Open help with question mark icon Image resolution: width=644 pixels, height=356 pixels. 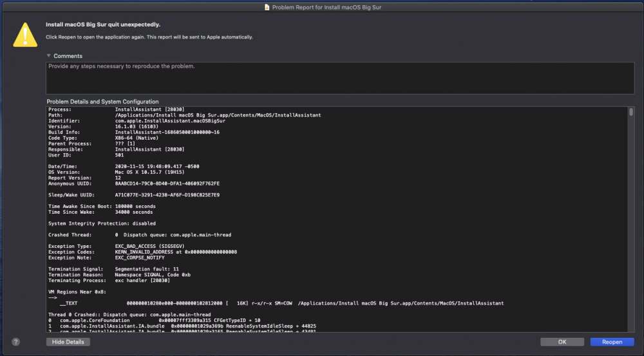point(15,342)
